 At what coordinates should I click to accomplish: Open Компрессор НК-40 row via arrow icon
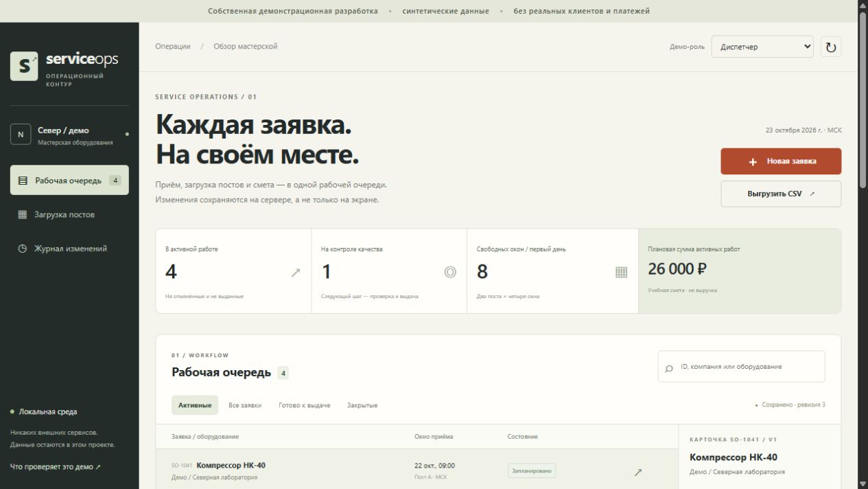(x=638, y=472)
